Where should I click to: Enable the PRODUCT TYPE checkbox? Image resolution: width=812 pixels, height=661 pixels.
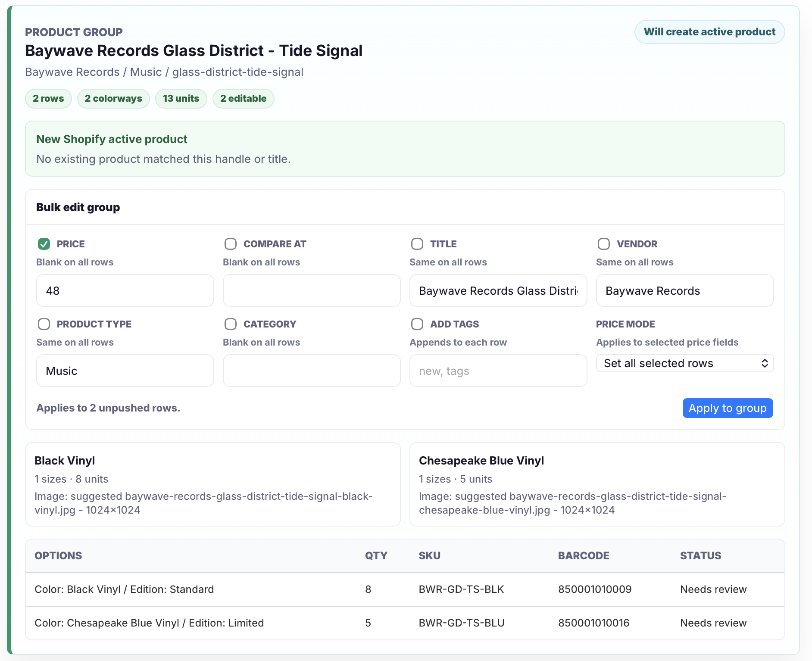pos(44,324)
